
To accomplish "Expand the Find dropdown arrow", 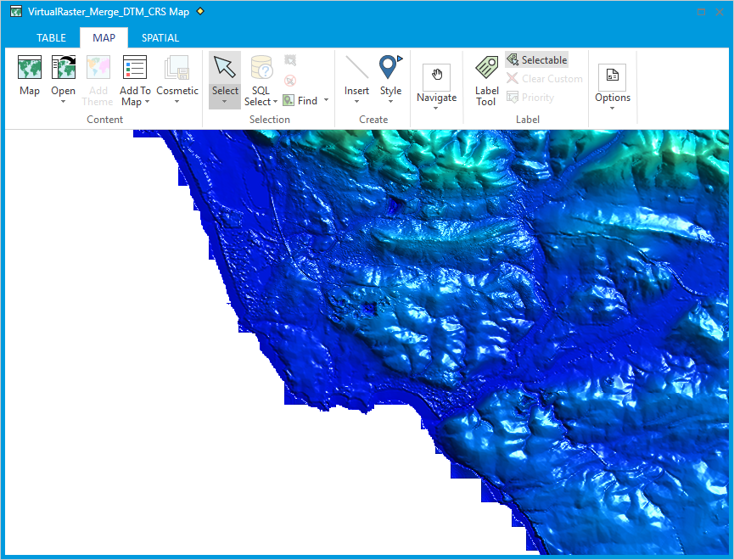I will click(327, 100).
